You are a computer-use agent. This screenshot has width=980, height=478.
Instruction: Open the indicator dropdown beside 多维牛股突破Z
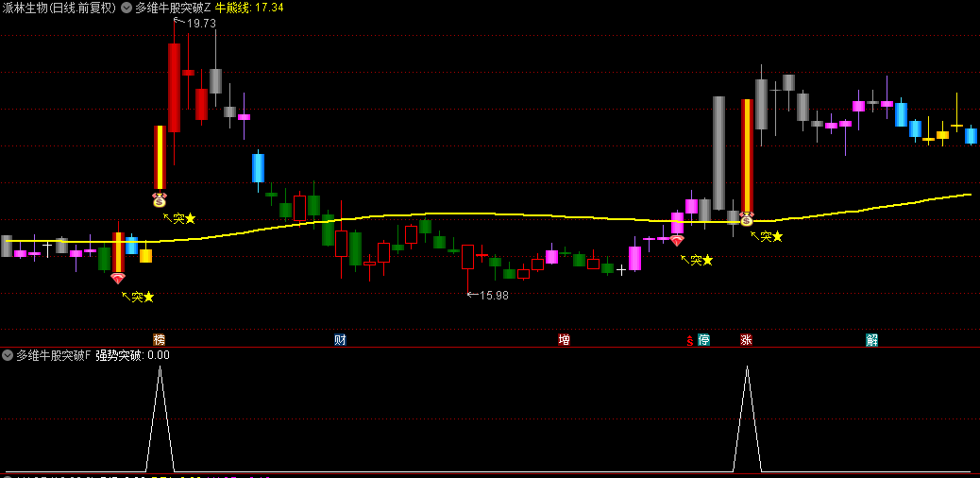(x=127, y=9)
